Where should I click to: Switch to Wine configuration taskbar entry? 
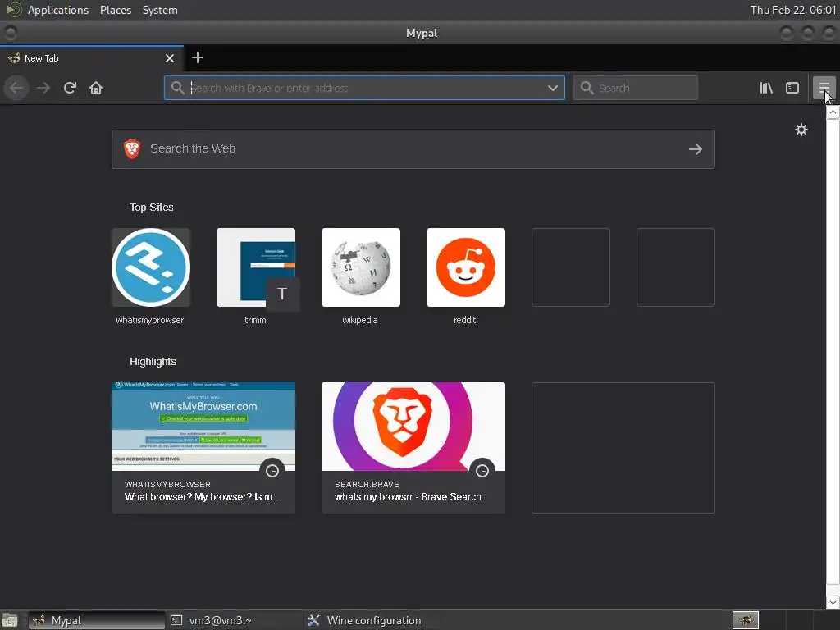[372, 620]
